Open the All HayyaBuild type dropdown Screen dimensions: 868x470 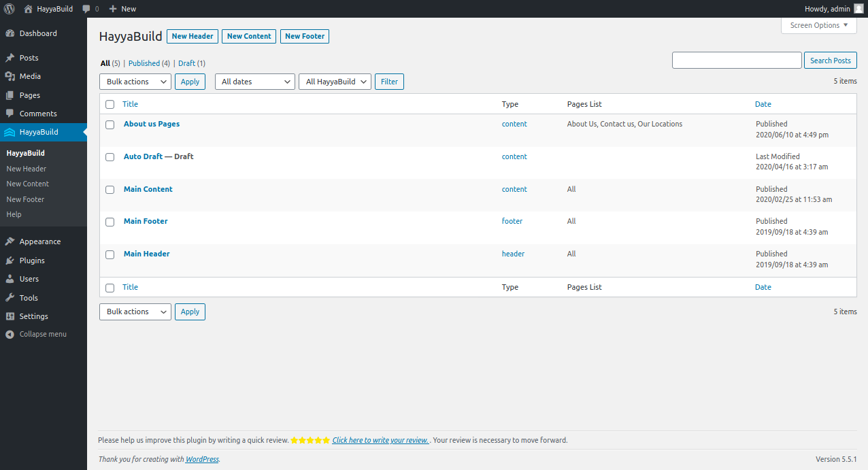tap(335, 82)
